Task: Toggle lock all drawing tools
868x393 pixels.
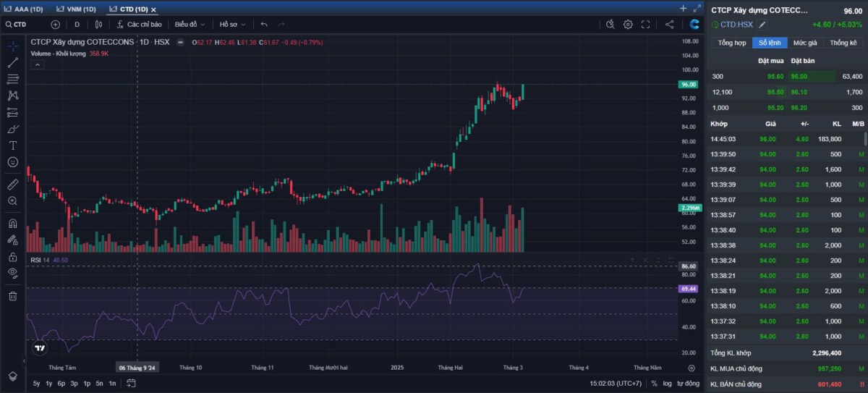Action: tap(13, 256)
